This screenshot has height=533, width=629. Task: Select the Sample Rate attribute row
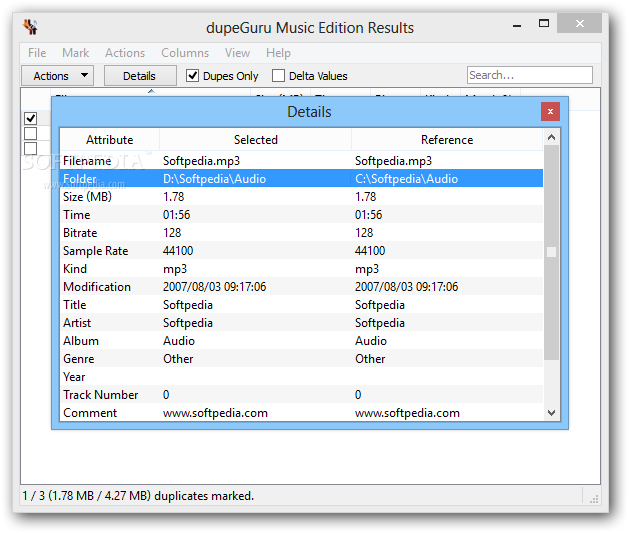(x=302, y=251)
